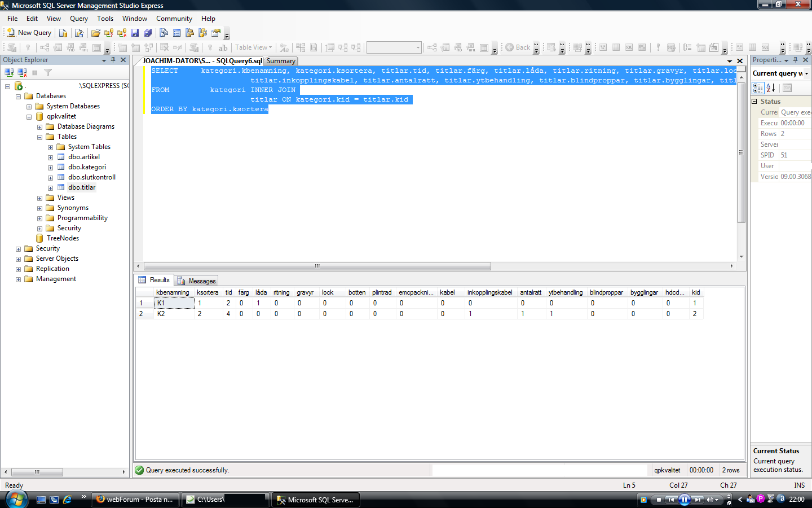Collapse the Status category in Properties
This screenshot has height=508, width=812.
click(754, 102)
